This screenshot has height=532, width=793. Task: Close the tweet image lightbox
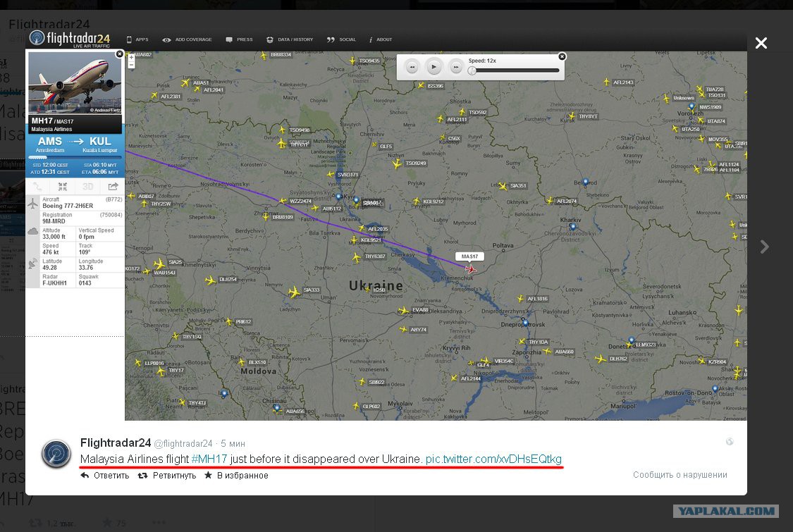click(761, 43)
